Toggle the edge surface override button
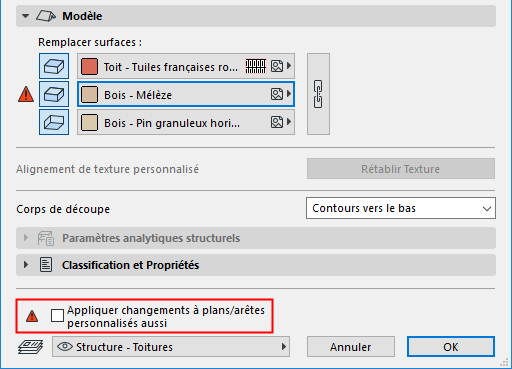Viewport: 512px width, 369px height. tap(54, 94)
